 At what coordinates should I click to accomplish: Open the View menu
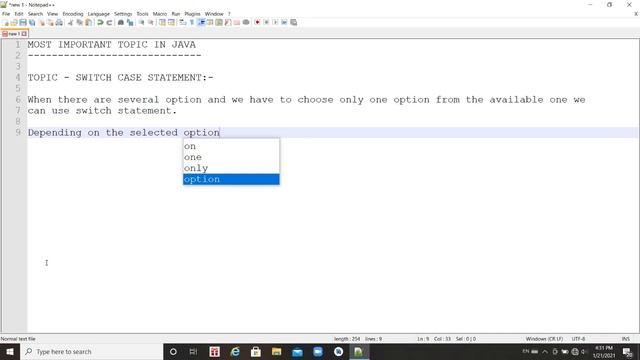pyautogui.click(x=52, y=14)
